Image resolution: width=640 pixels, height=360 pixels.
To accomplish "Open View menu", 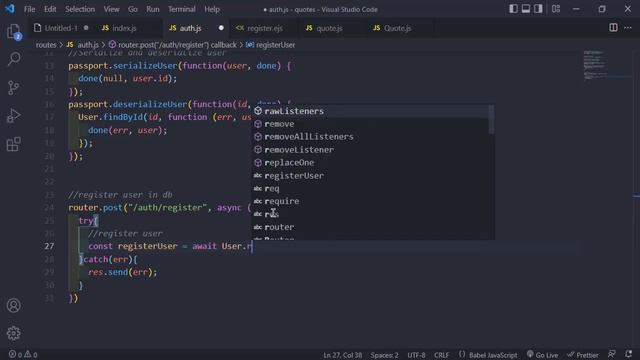I will point(111,9).
